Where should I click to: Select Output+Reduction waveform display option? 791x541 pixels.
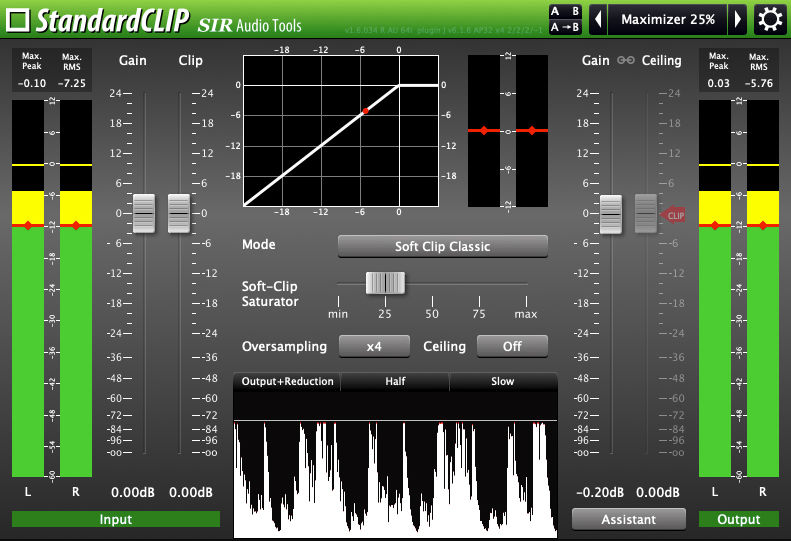coord(287,382)
